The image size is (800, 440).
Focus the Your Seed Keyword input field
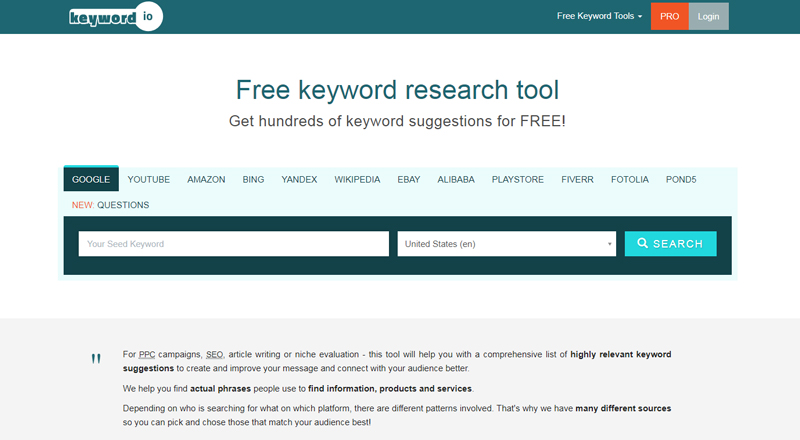[234, 244]
